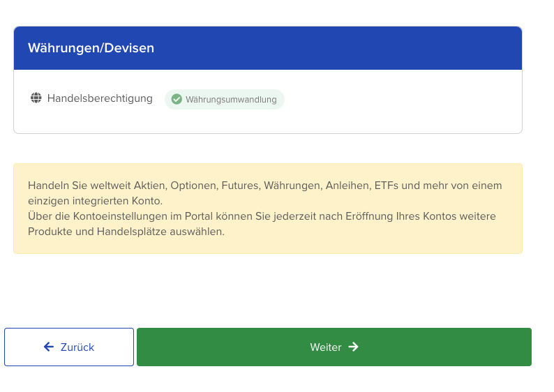Click the word 'Optionen' in the notice
Screen dimensions: 554x392
tap(195, 186)
